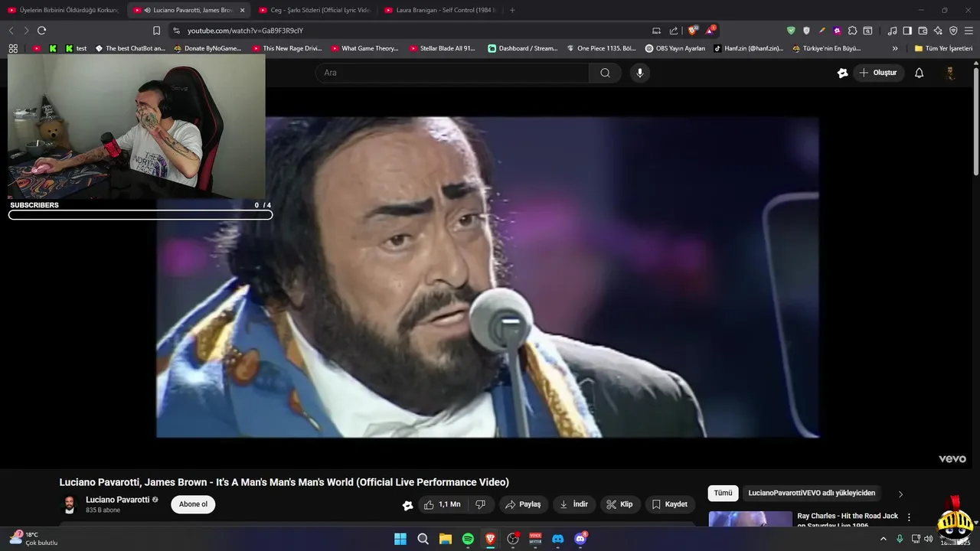This screenshot has width=980, height=551.
Task: Click the YouTube search magnifier button
Action: tap(605, 73)
